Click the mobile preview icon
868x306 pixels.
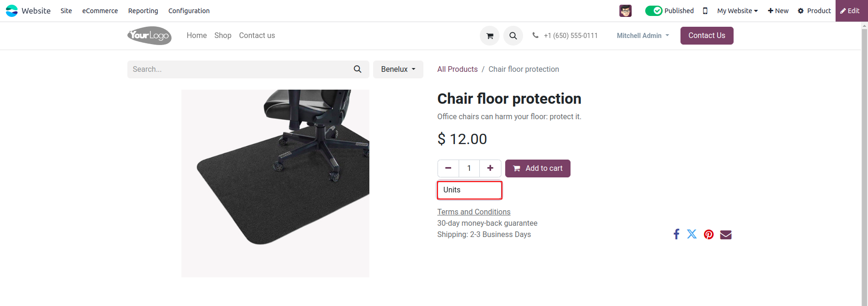click(705, 11)
